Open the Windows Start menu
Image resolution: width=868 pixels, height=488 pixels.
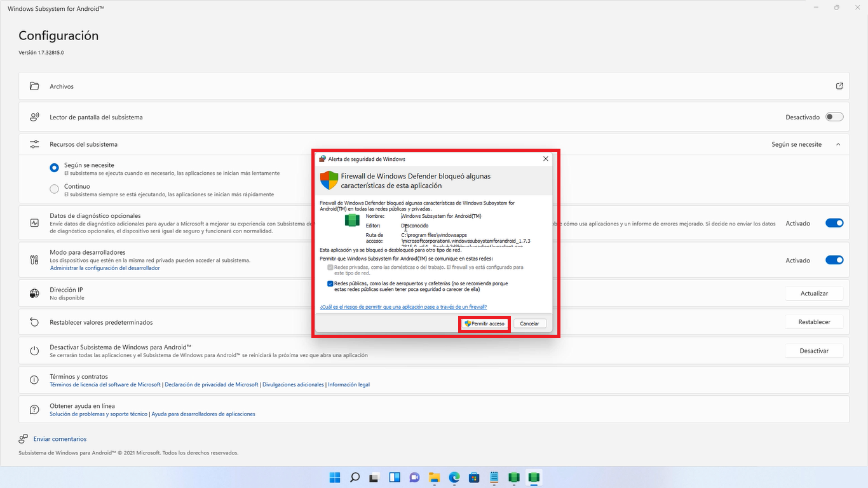[335, 477]
